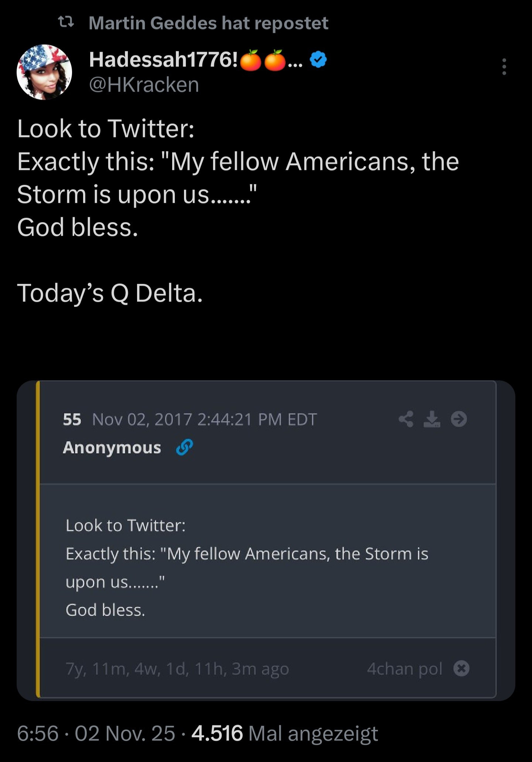The image size is (532, 762).
Task: Tap the Hadessah1776! display name
Action: click(163, 59)
